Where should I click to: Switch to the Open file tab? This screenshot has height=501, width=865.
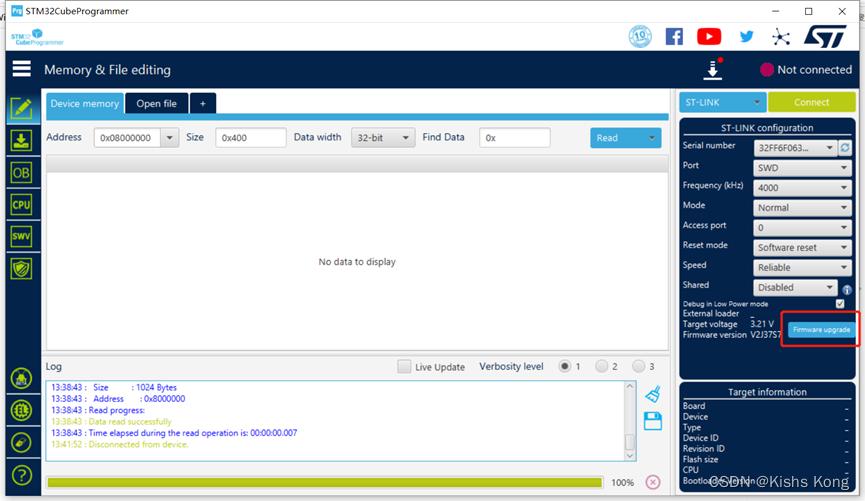click(157, 103)
